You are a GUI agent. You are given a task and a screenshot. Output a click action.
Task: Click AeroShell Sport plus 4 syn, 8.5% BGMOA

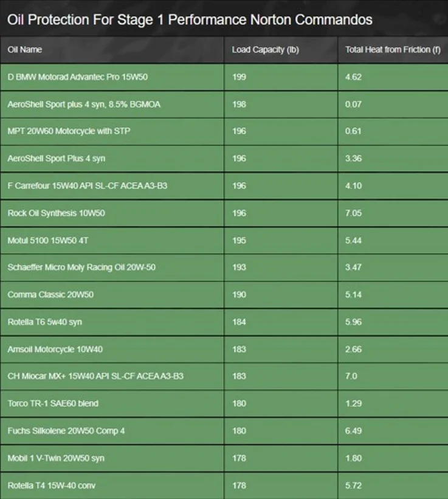84,105
